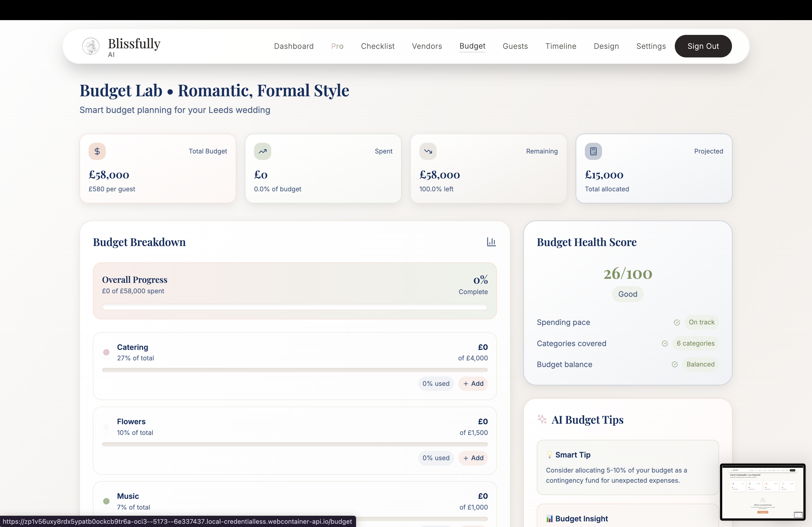812x527 pixels.
Task: Click the Add button for Flowers
Action: point(473,458)
